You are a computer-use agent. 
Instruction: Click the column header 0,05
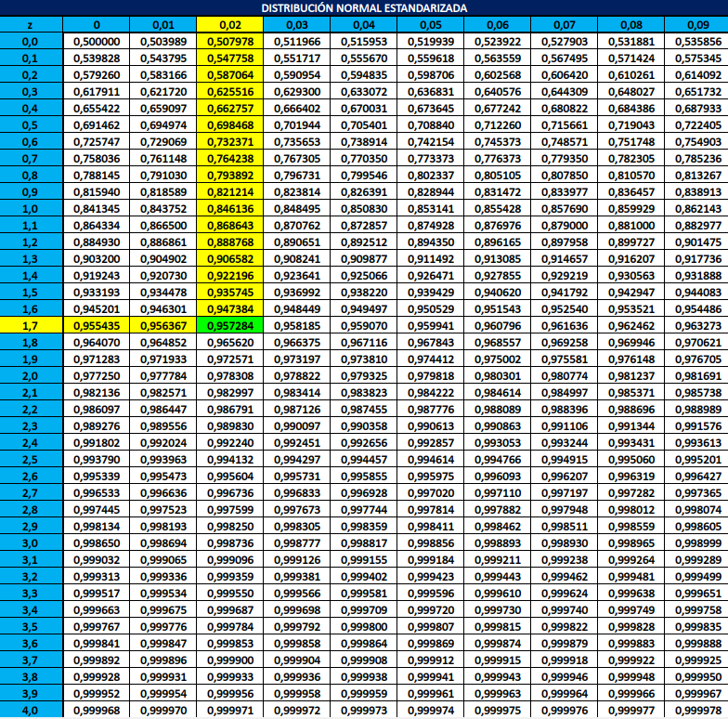(429, 25)
